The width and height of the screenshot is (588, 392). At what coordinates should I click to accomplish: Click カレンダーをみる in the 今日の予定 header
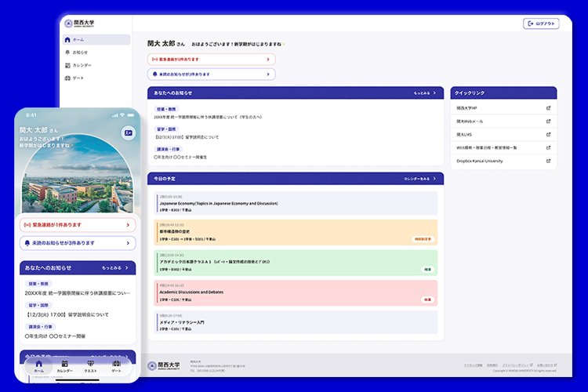[416, 179]
